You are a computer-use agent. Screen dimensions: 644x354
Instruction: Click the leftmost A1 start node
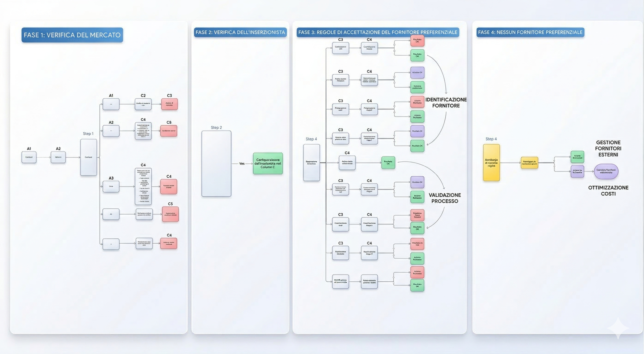pos(29,157)
